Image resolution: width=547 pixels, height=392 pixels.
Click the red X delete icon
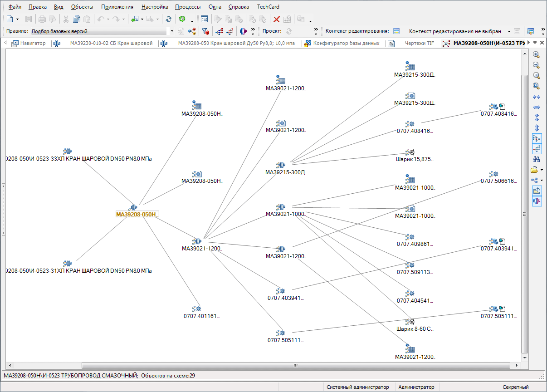[x=276, y=19]
